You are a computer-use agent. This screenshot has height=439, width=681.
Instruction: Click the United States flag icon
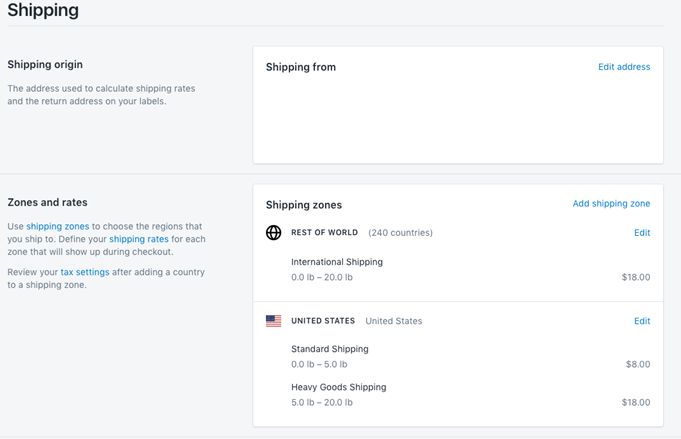pyautogui.click(x=273, y=321)
